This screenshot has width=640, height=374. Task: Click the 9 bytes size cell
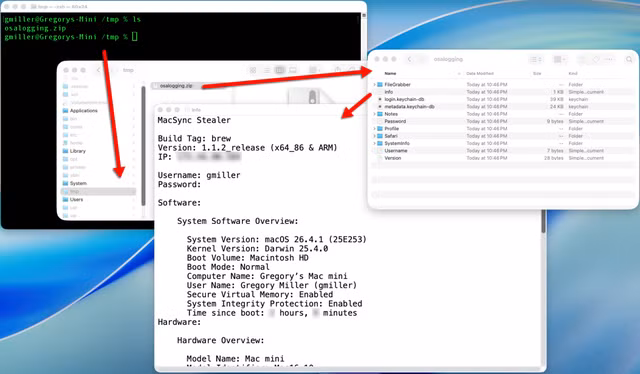555,121
